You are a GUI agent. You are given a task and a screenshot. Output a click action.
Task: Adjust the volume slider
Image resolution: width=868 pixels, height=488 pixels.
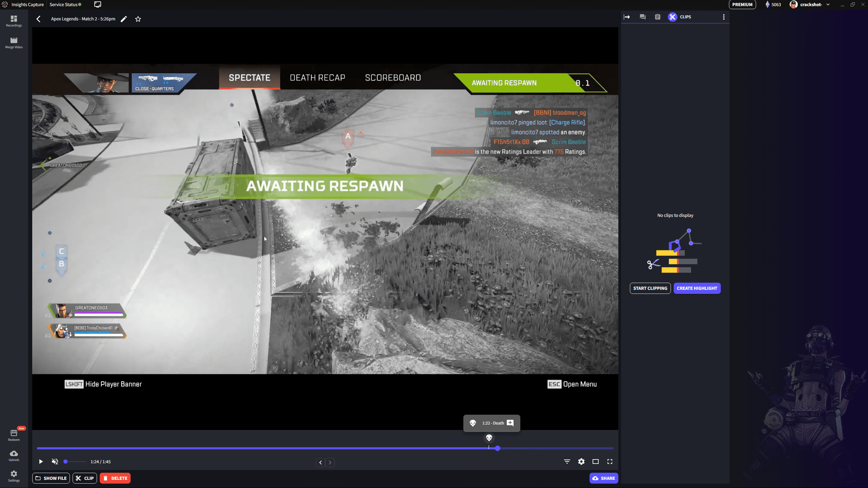pyautogui.click(x=75, y=462)
